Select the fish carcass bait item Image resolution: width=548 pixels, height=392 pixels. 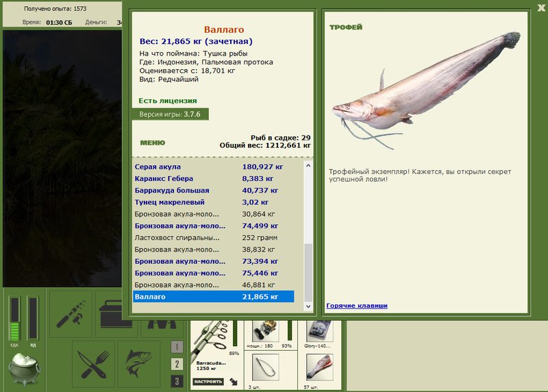point(319,367)
